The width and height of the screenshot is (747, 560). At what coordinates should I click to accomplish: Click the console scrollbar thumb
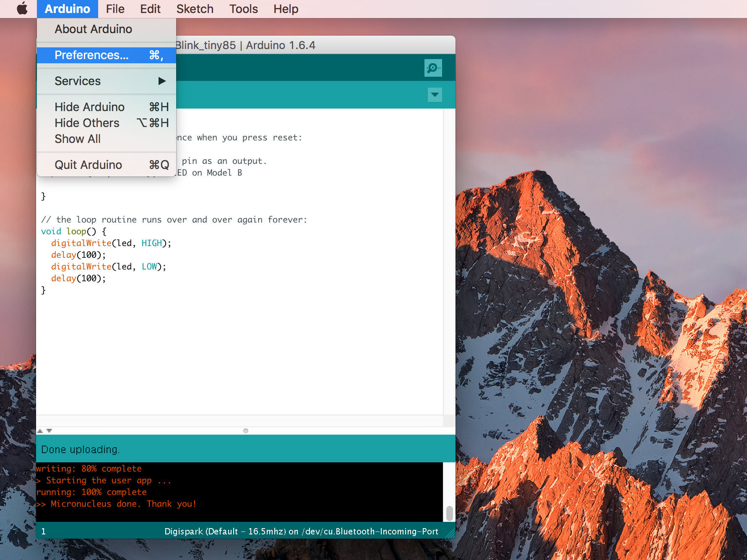[449, 513]
